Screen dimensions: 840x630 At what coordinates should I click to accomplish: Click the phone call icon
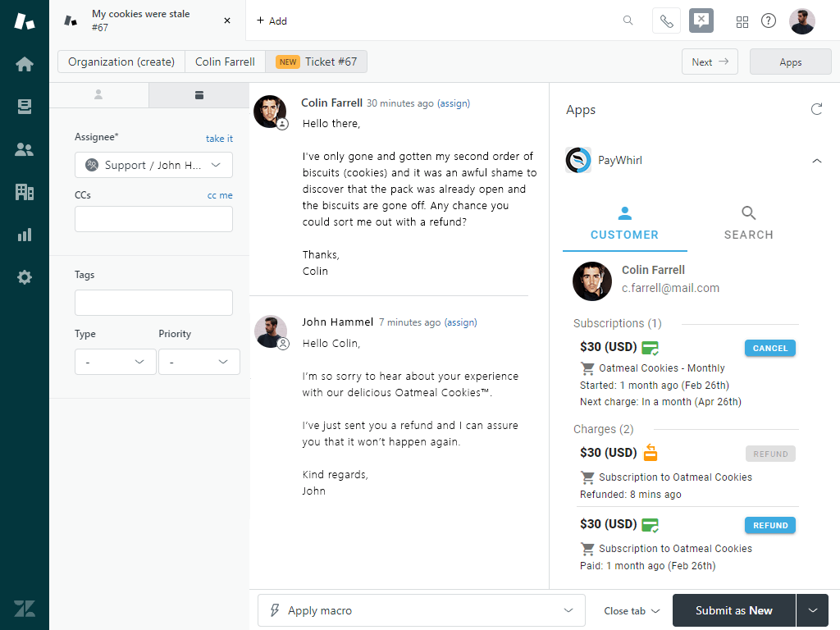point(666,21)
